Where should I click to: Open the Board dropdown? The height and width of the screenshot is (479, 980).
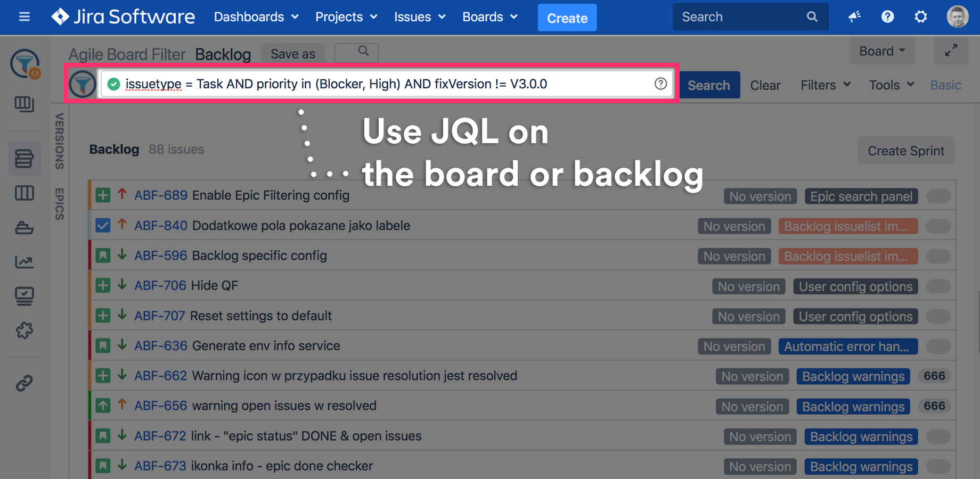click(x=881, y=51)
